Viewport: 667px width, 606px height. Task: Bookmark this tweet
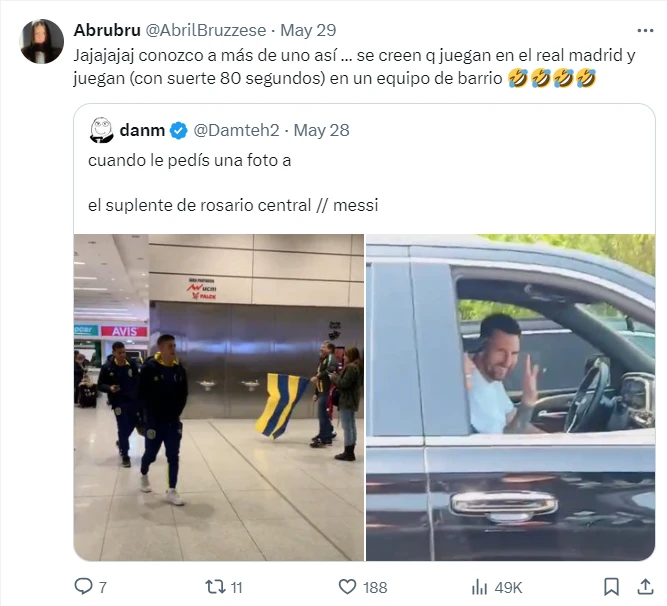tap(611, 587)
